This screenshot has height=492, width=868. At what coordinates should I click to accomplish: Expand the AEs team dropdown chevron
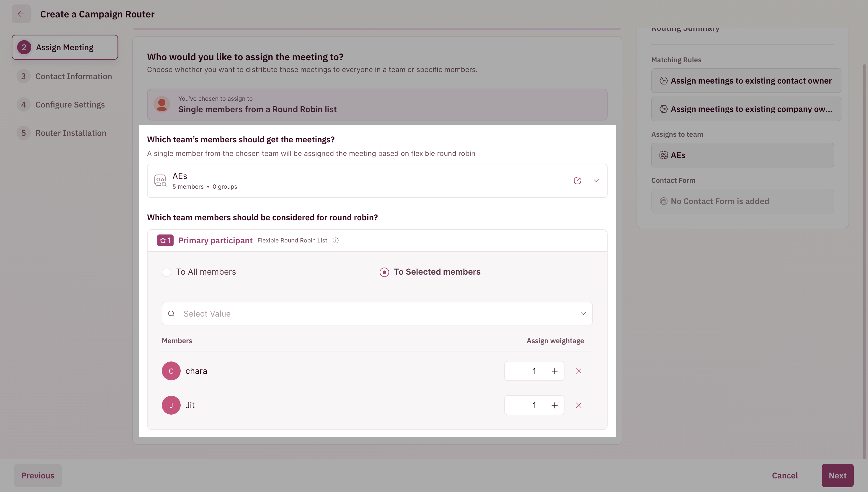click(x=596, y=181)
